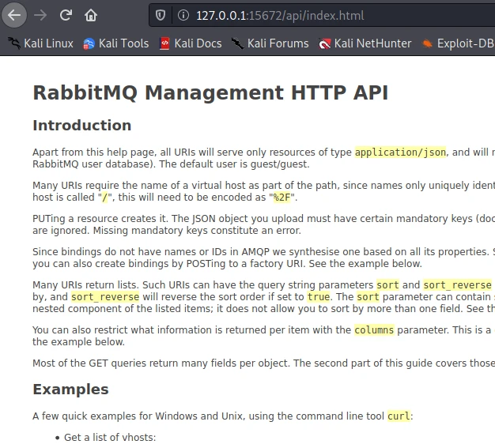The height and width of the screenshot is (448, 495).
Task: Click the Exploit-DB orange favicon
Action: 427,43
